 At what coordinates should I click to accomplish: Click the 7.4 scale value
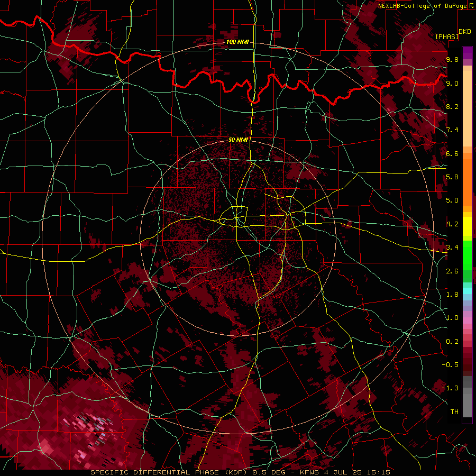(x=452, y=130)
